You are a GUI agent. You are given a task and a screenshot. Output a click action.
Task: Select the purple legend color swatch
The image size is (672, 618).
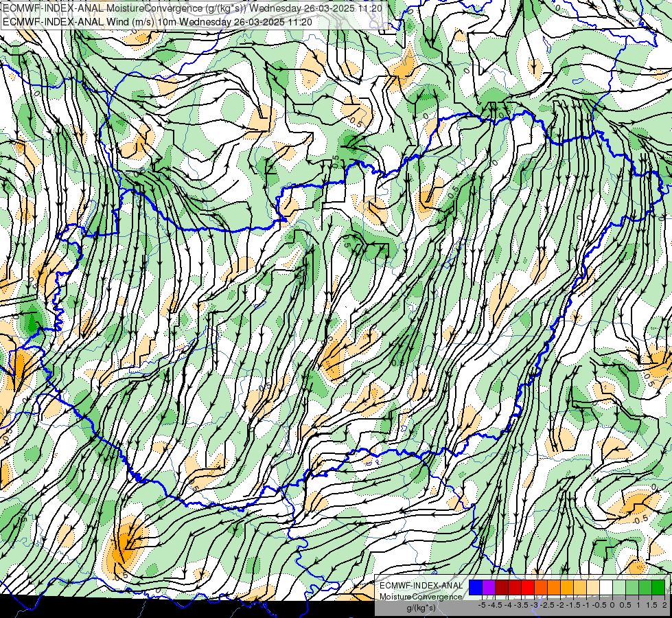tap(489, 587)
